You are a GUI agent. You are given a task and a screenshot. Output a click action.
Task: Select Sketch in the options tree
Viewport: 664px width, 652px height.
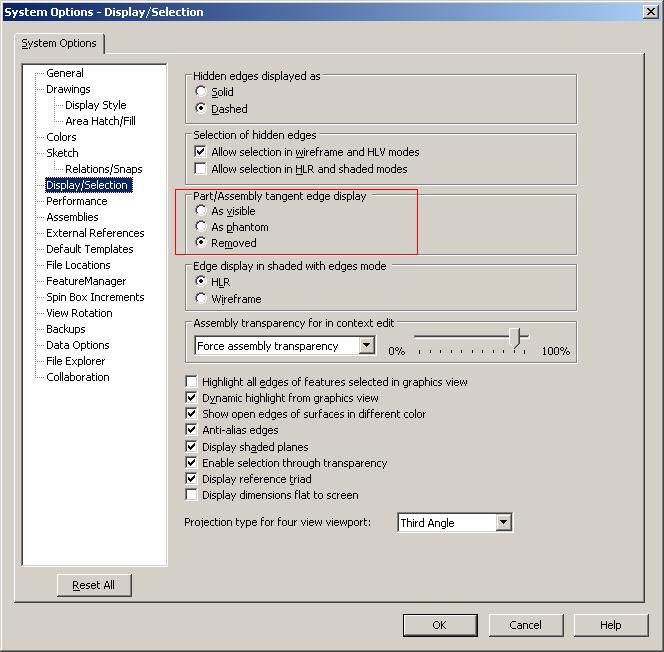click(62, 153)
